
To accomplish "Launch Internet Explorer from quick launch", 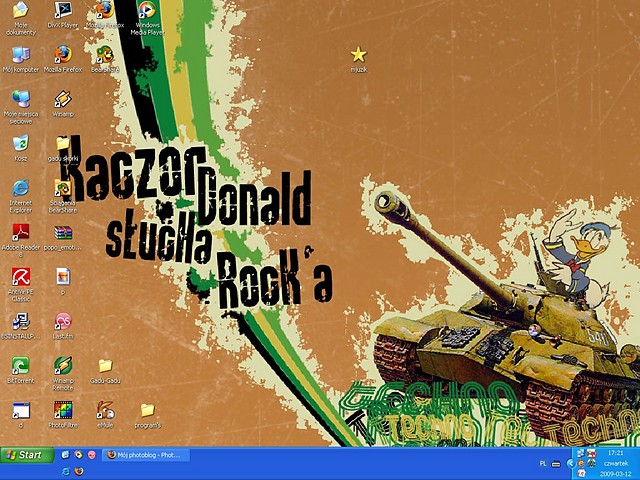I will pos(65,471).
